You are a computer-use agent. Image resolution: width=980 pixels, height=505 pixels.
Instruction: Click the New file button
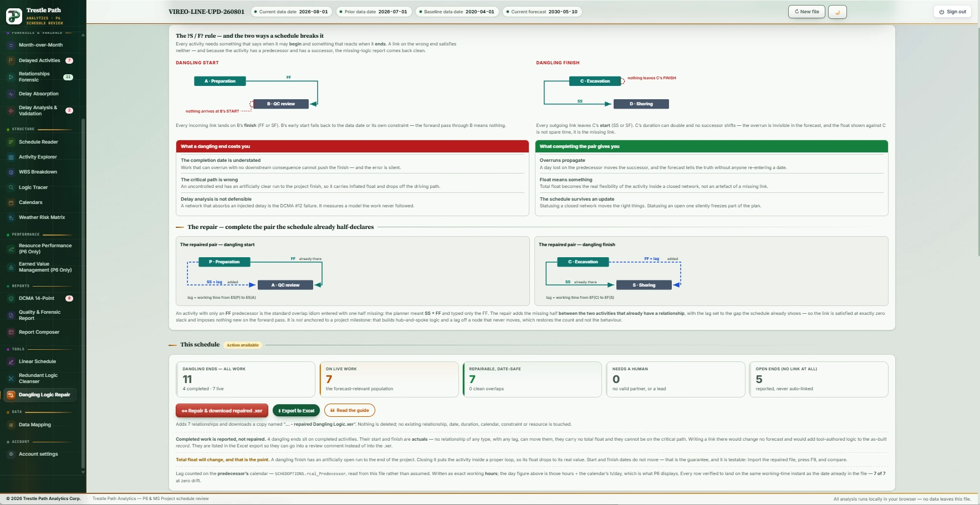coord(807,12)
